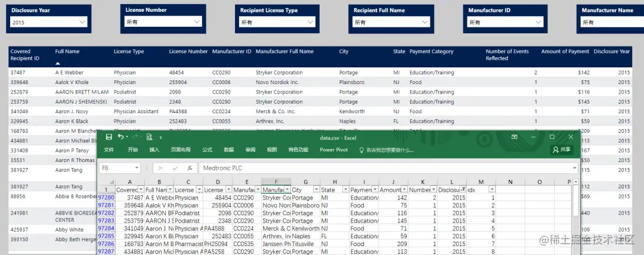Click Excel cell 'Plainsboro' in column G
The width and height of the screenshot is (644, 255).
pyautogui.click(x=305, y=206)
